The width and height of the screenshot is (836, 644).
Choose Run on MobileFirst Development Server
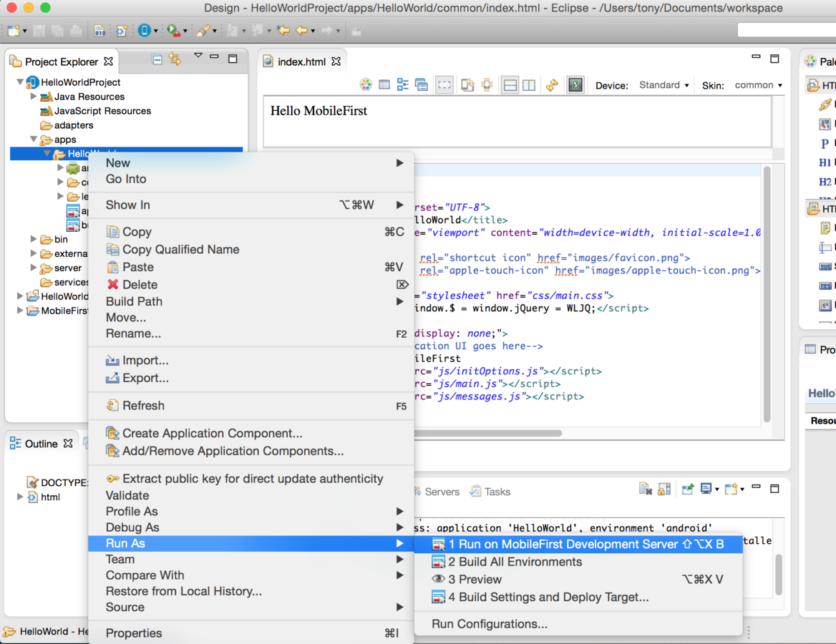click(578, 545)
